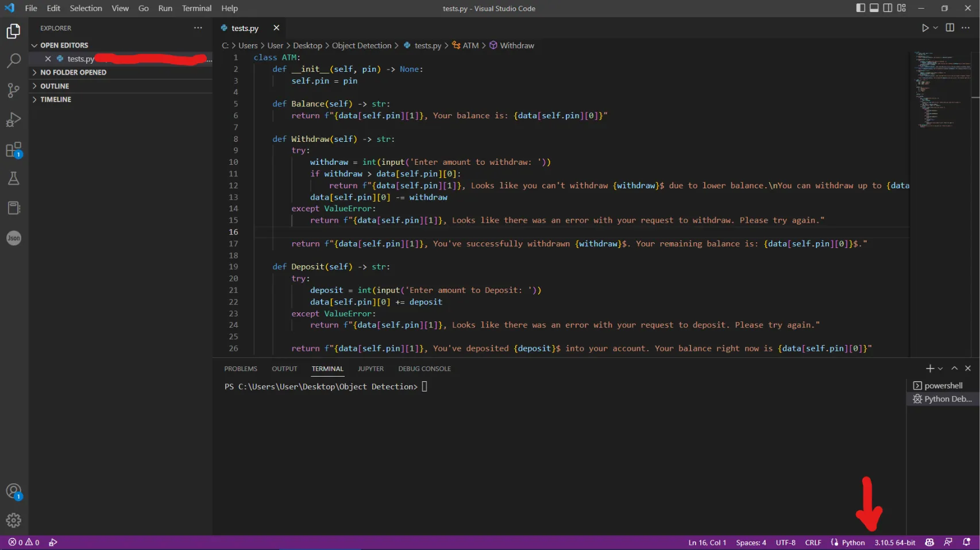The width and height of the screenshot is (980, 550).
Task: Toggle the bottom Panel layout button
Action: coord(874,8)
